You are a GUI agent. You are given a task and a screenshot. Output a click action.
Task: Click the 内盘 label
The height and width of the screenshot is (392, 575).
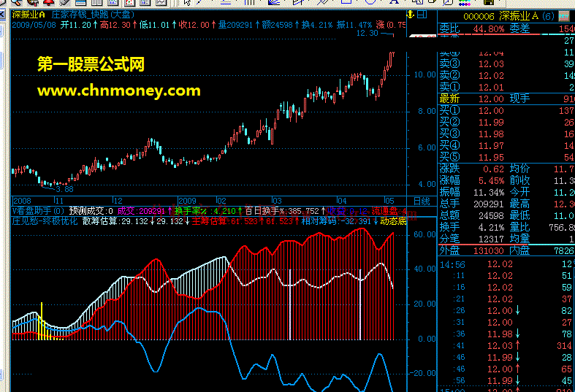coord(519,251)
